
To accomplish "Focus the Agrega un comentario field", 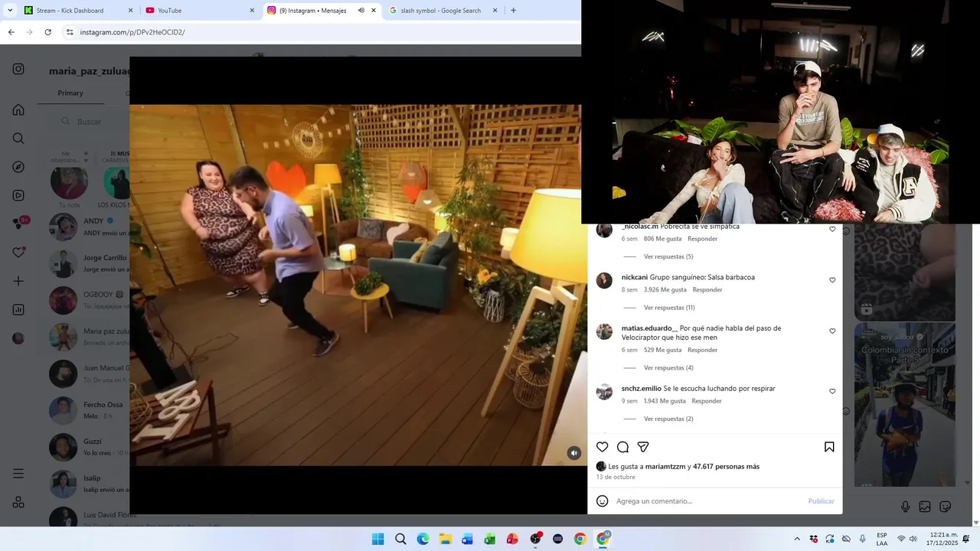I will 708,501.
